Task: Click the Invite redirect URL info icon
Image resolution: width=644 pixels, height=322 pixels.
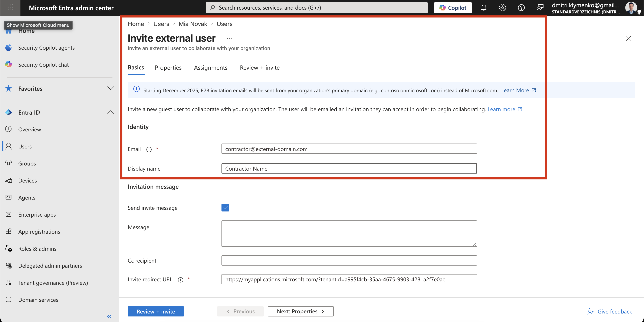Action: coord(181,280)
